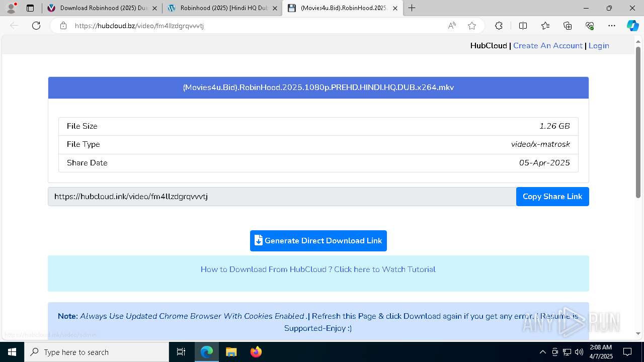Open the Windows Start menu
This screenshot has width=644, height=362.
pyautogui.click(x=12, y=352)
